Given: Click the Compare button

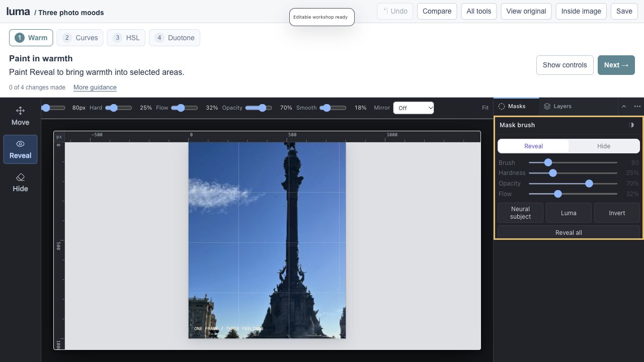Looking at the screenshot, I should click(437, 11).
